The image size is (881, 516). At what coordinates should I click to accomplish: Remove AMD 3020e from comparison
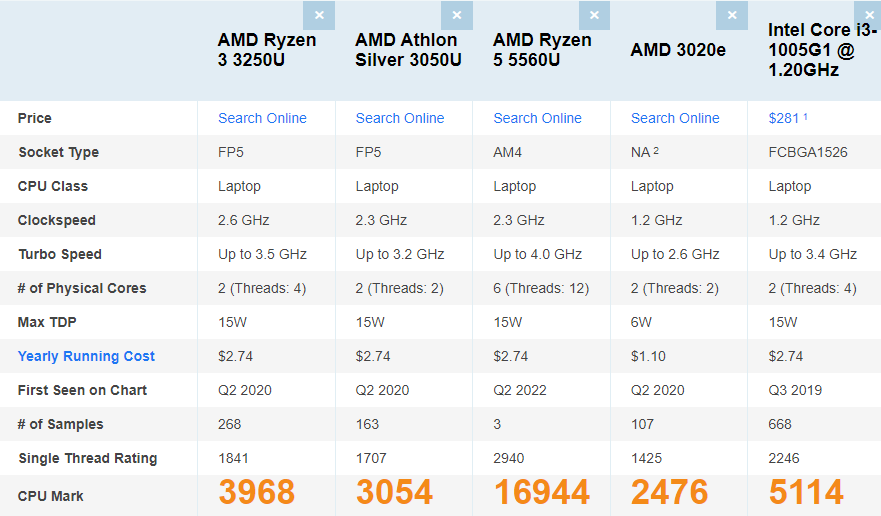pos(732,16)
